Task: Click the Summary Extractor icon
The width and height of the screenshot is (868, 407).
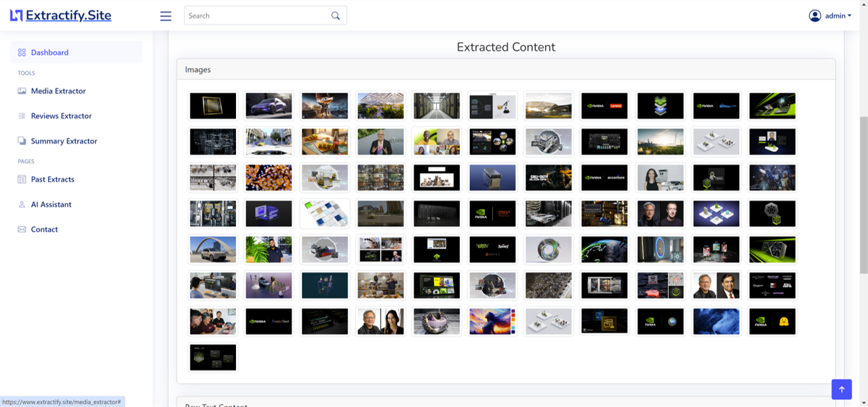Action: pos(21,140)
